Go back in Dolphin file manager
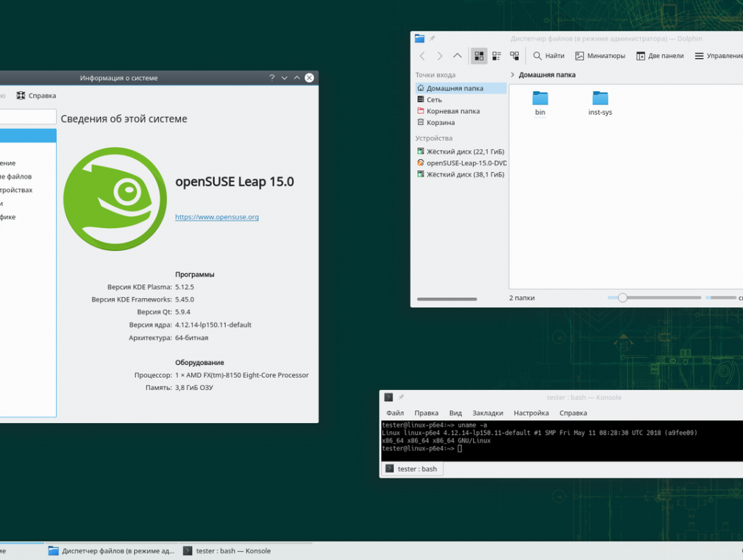Screen dimensions: 743x560 coord(422,56)
